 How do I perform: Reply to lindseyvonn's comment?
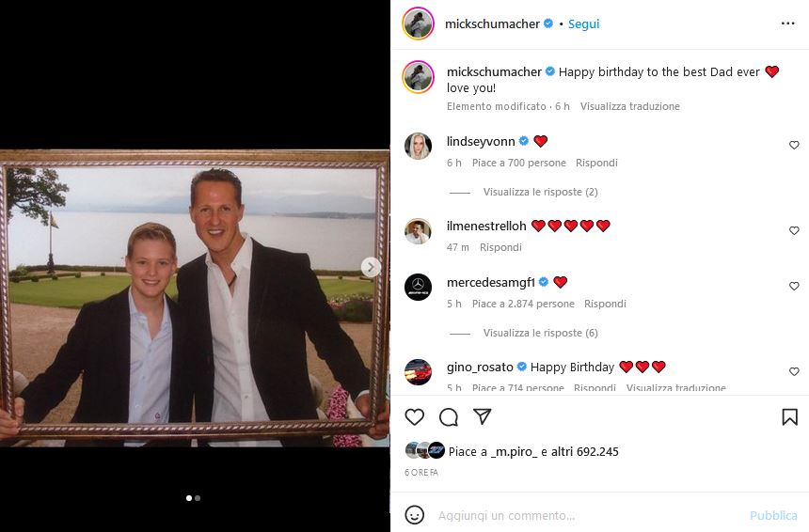click(596, 163)
